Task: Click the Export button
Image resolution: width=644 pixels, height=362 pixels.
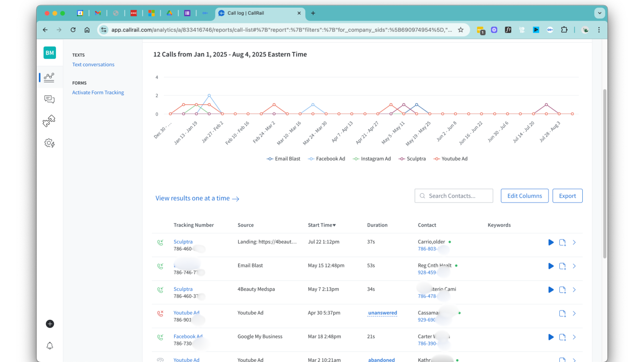Action: (567, 196)
